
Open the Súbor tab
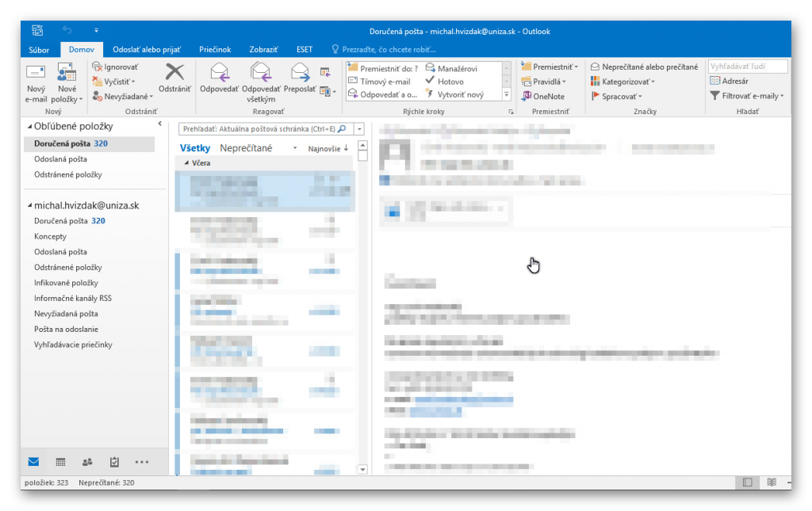click(x=39, y=50)
